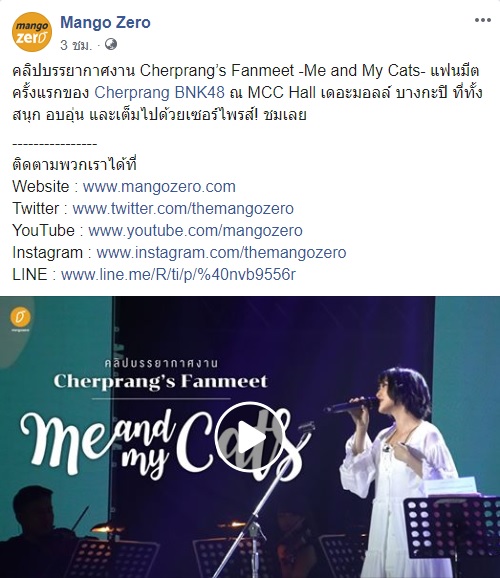Open the instagram.com/themangozero link
500x578 pixels.
click(221, 253)
